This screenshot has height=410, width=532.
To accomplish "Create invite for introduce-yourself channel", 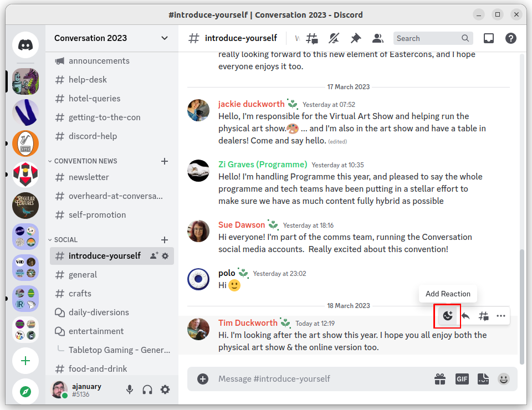I will [x=154, y=256].
